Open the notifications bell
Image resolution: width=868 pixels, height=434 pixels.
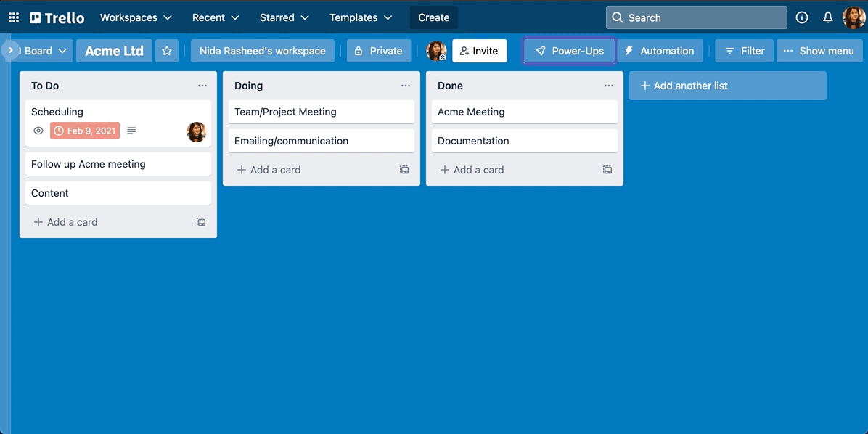click(x=827, y=17)
